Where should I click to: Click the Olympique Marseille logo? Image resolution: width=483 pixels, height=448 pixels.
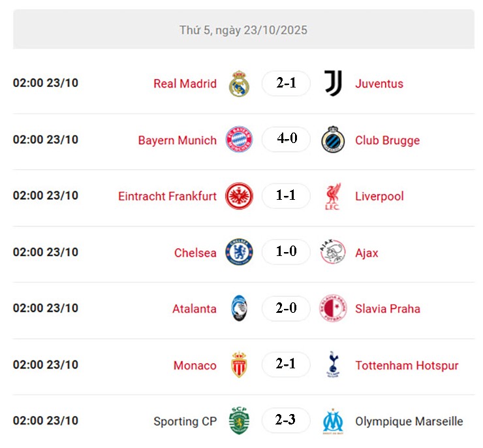[333, 421]
